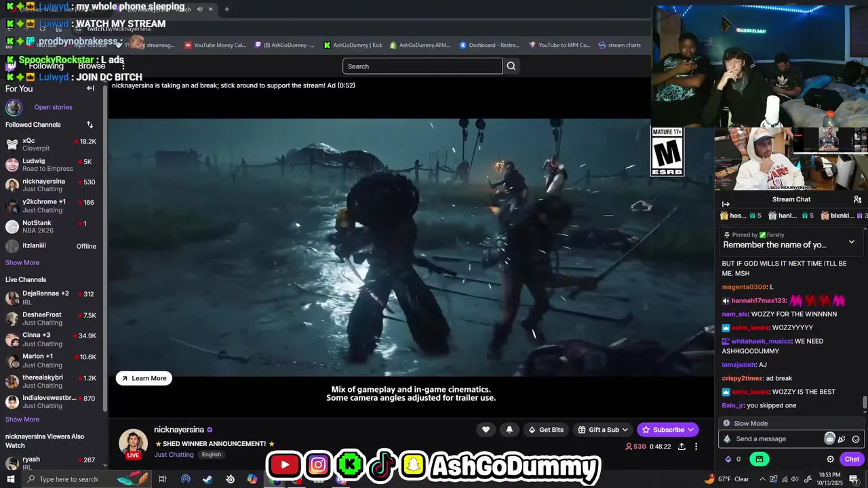Viewport: 868px width, 488px height.
Task: Open ryaah channel in sidebar
Action: click(51, 463)
